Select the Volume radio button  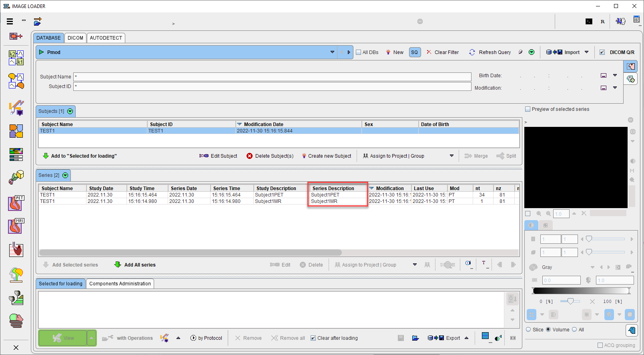coord(548,330)
